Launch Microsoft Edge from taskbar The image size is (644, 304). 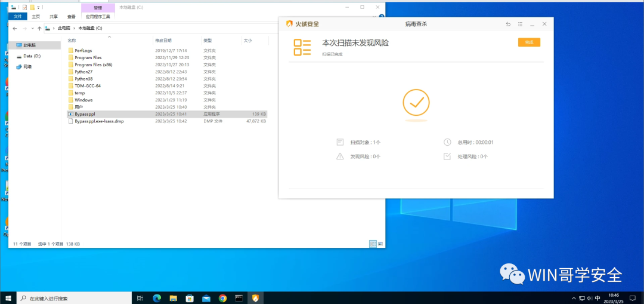pyautogui.click(x=156, y=298)
